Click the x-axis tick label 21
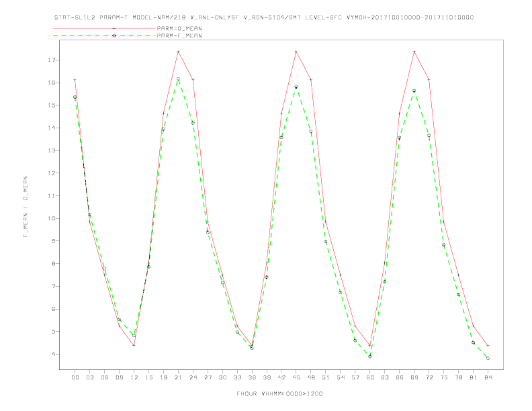The image size is (532, 411). [x=178, y=377]
